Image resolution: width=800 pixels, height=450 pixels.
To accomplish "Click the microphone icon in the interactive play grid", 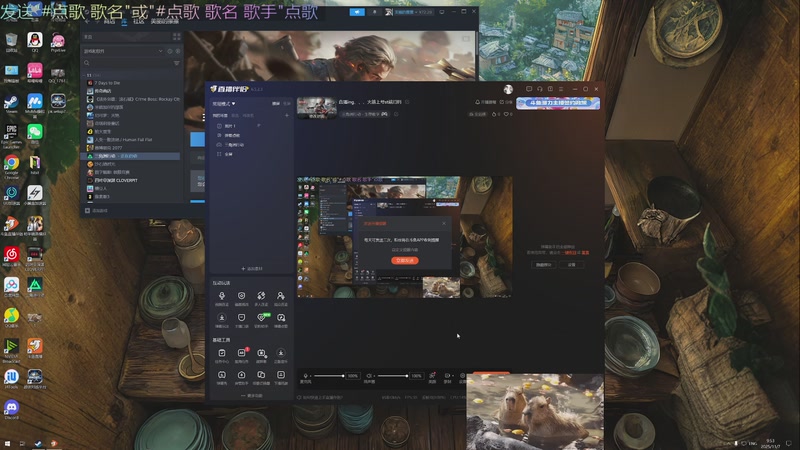I will tap(222, 295).
